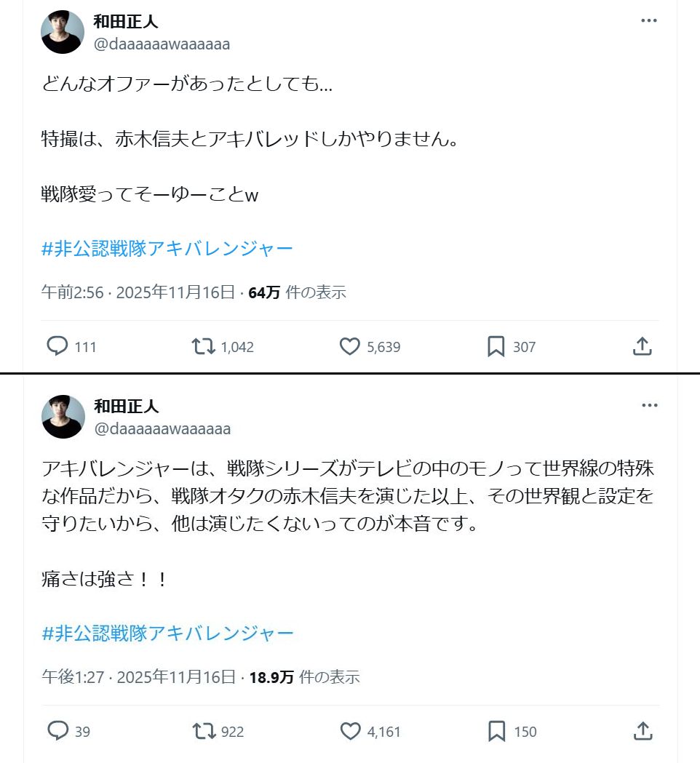Open timestamp 午前2:56 · 2025年11月16日

[x=138, y=292]
